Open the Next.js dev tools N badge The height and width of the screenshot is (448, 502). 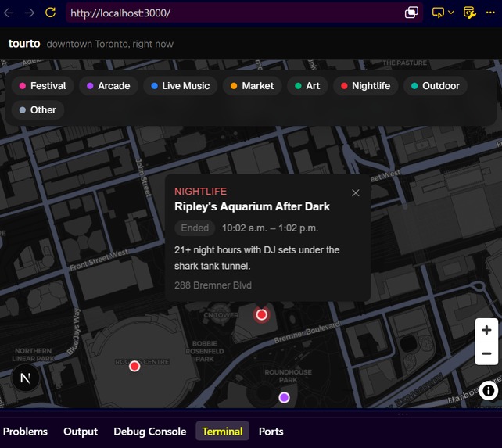click(x=26, y=378)
